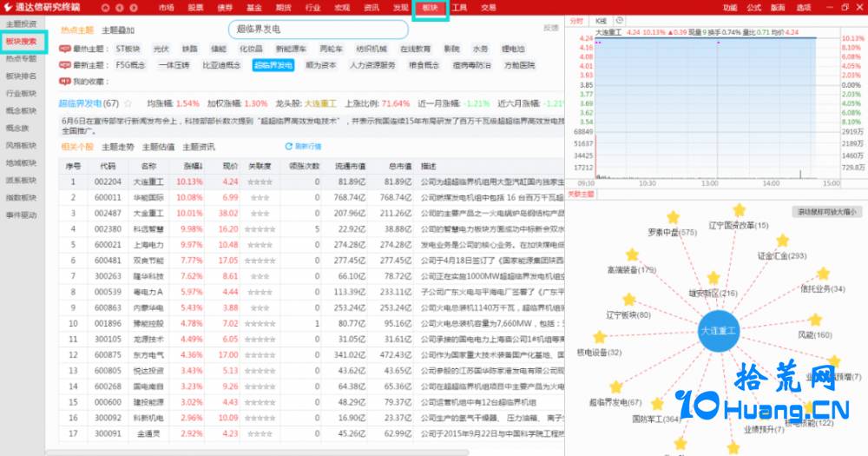Select 主题投资 in the left sidebar

tap(22, 23)
